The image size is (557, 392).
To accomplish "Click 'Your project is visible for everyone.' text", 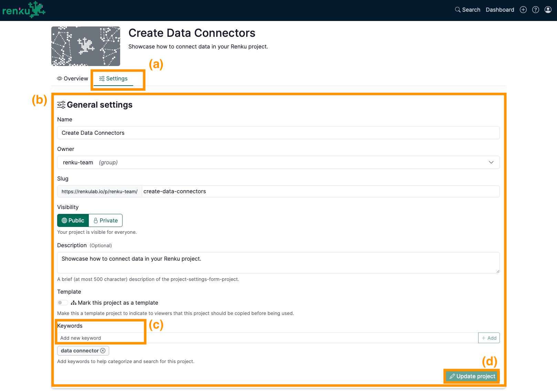I will [x=97, y=232].
